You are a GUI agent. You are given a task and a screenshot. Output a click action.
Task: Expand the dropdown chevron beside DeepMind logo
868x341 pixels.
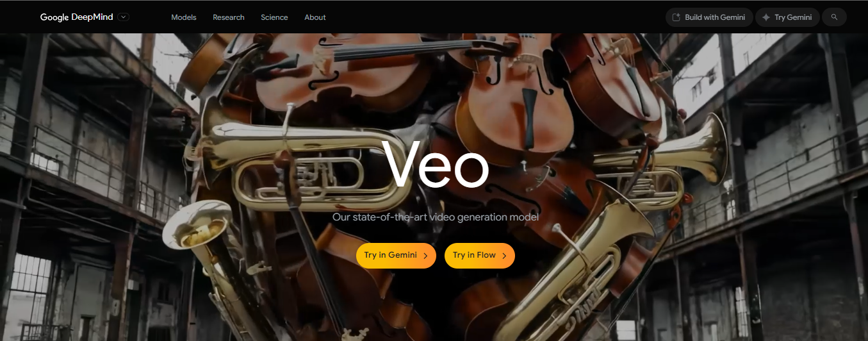(x=124, y=17)
